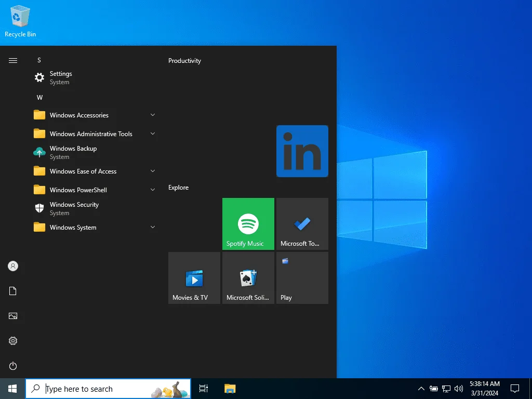Expand Windows Ease of Access chevron
Viewport: 532px width, 399px height.
tap(153, 171)
